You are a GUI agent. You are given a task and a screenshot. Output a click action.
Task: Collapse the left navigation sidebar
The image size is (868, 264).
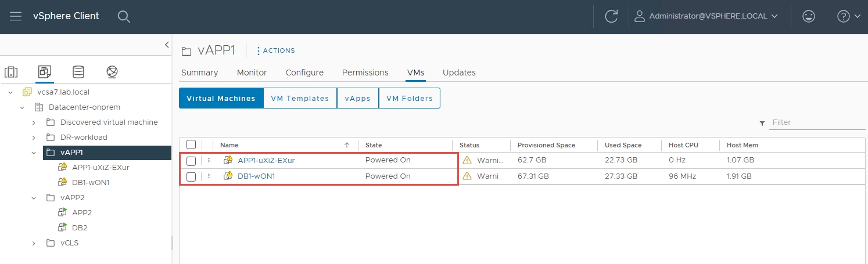point(167,45)
